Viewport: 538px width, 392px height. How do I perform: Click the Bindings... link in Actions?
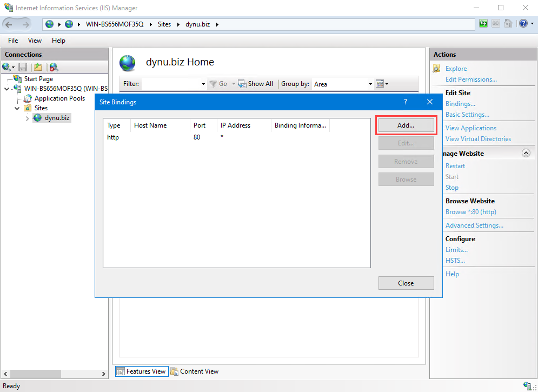pos(460,104)
